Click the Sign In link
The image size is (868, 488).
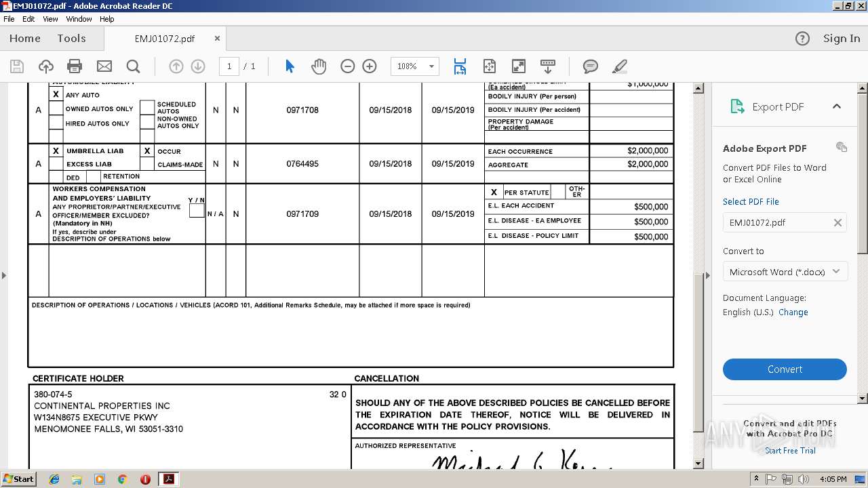[842, 39]
